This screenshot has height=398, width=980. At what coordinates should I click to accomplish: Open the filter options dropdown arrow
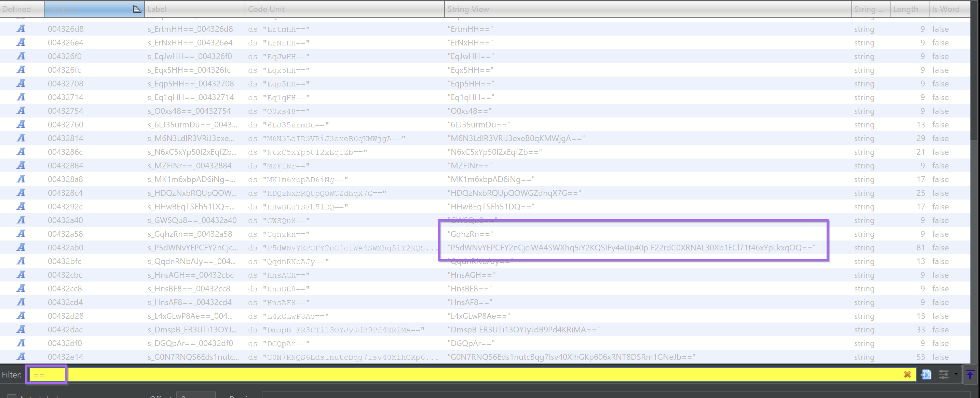pos(956,374)
